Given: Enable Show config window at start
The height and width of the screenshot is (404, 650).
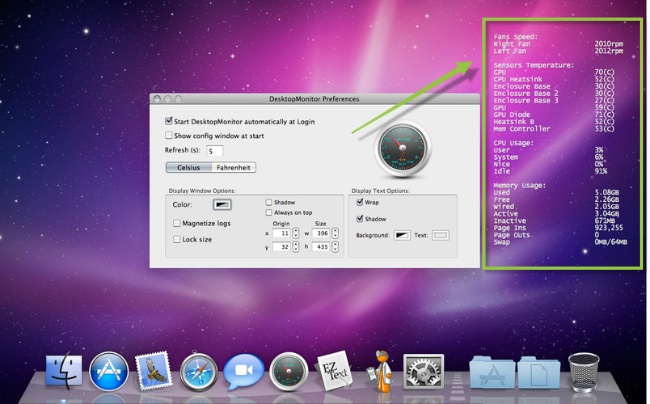Looking at the screenshot, I should click(169, 134).
